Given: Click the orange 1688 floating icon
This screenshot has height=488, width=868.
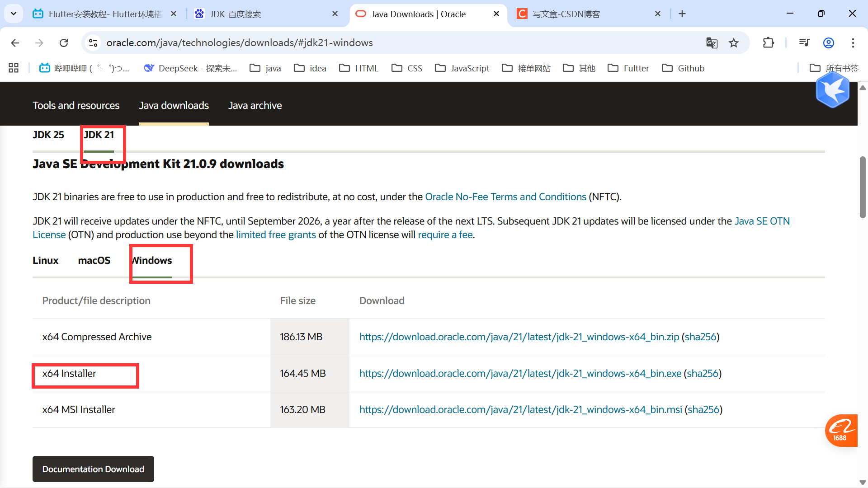Looking at the screenshot, I should click(841, 430).
